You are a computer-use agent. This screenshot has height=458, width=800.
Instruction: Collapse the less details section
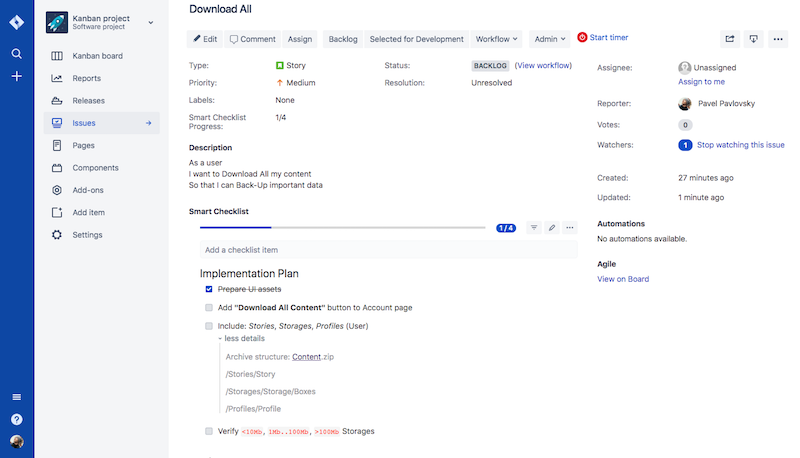click(x=243, y=338)
